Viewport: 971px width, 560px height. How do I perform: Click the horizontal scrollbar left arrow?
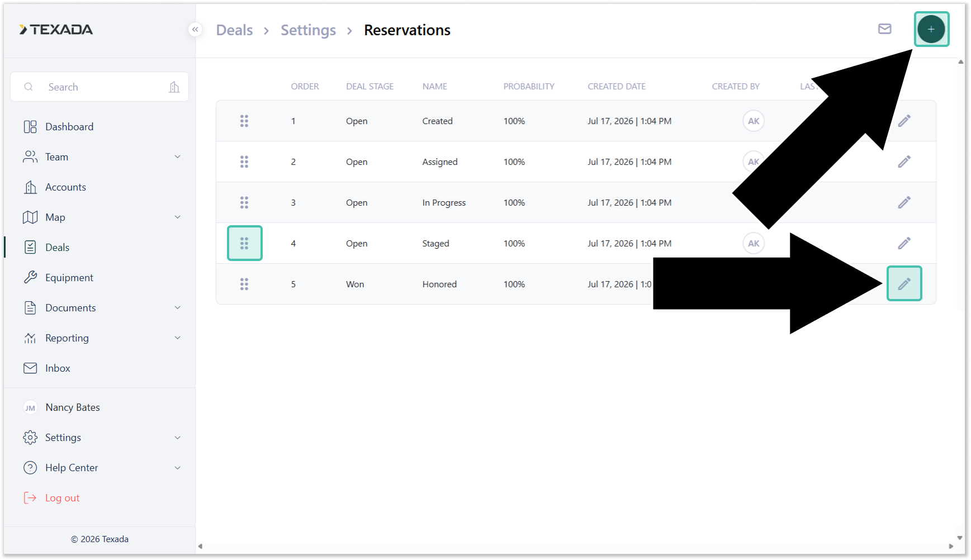point(200,547)
